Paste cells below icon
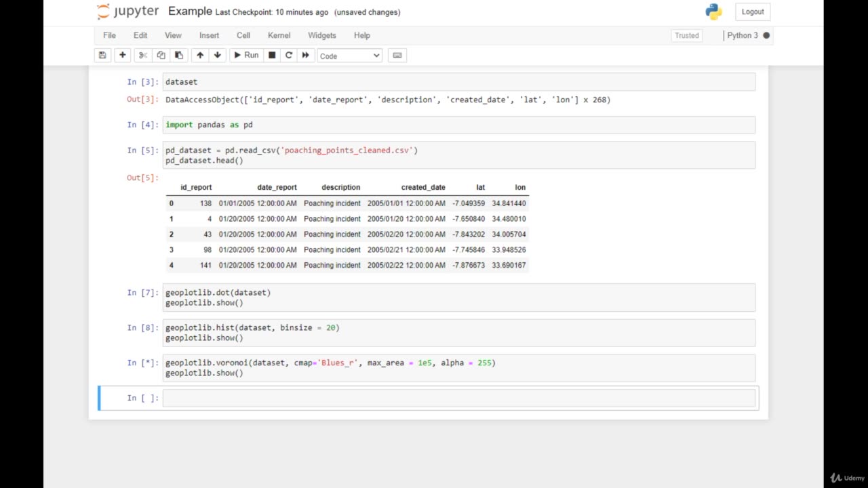 pos(179,56)
